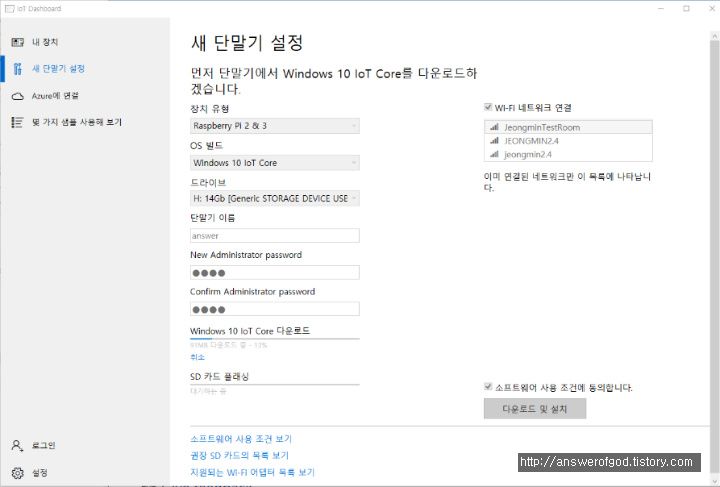Click the Windows 10 IoT Core download progress bar
720x487 pixels.
(x=275, y=339)
